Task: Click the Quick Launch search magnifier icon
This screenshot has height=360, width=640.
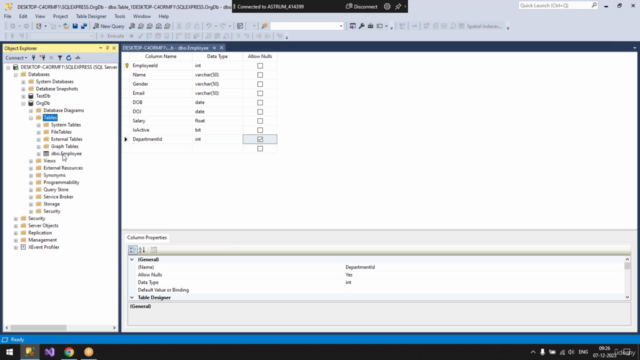Action: (594, 5)
